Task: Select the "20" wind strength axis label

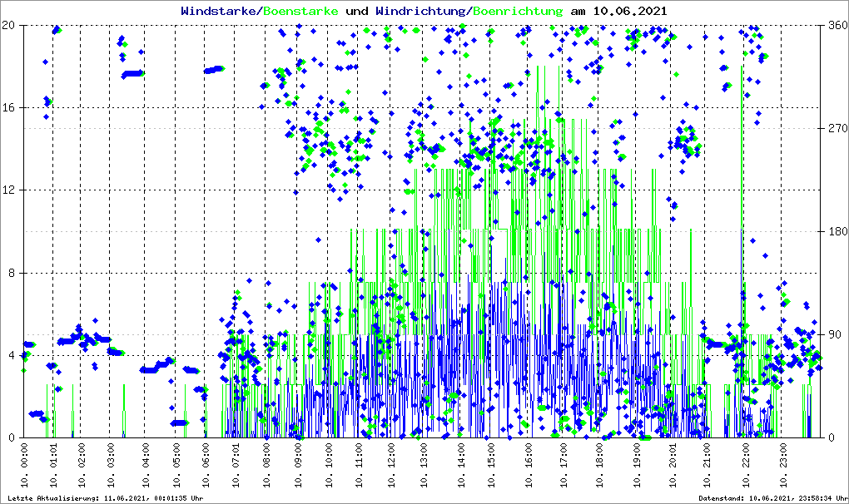Action: 7,25
